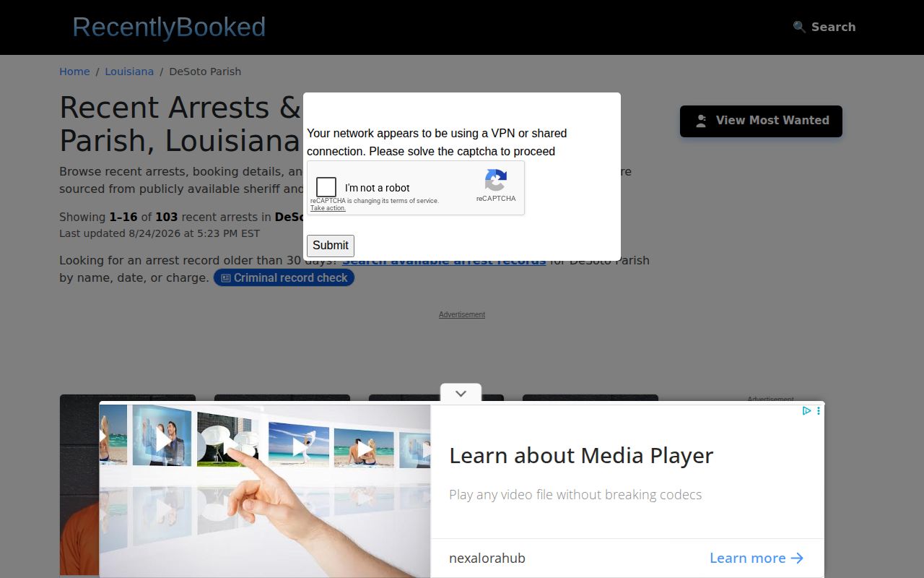Open the media player ad image
This screenshot has height=578, width=924.
coord(265,491)
